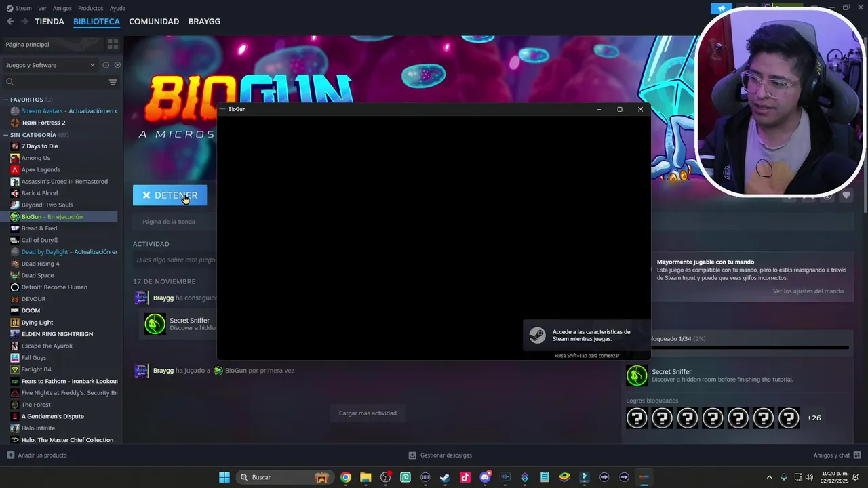Screen dimensions: 868x488
Task: Open the Ayuda menu
Action: pos(117,8)
